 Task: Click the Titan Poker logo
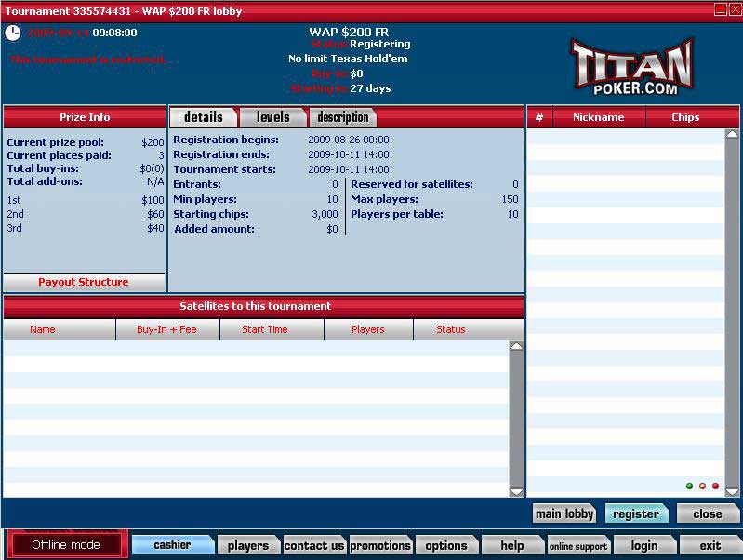(633, 67)
